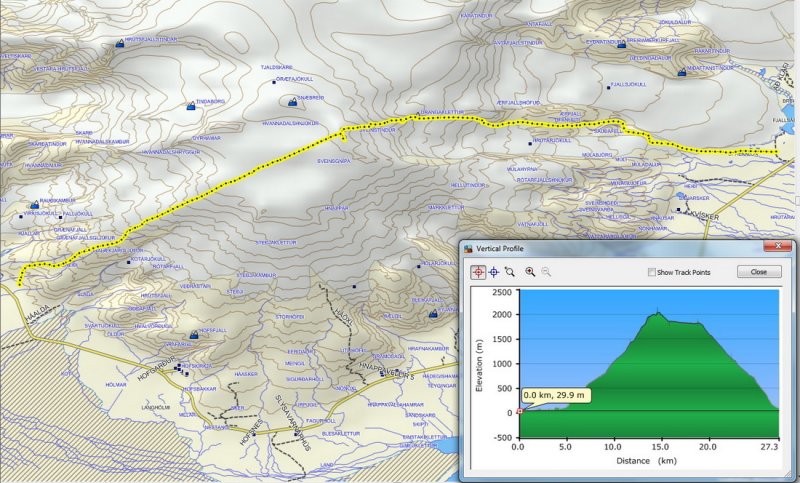Click the JOKULDALUR map label
Screen dimensions: 800x483
[x=675, y=22]
